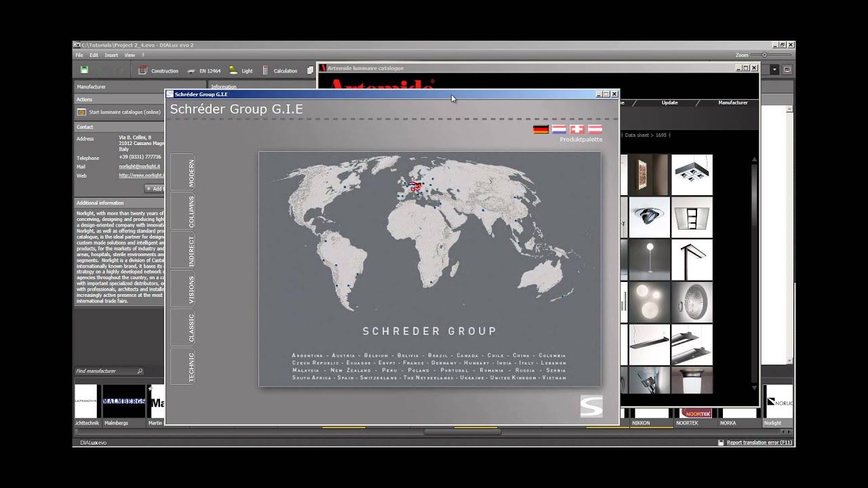The height and width of the screenshot is (488, 868).
Task: Select the Swiss flag icon
Action: [x=576, y=129]
